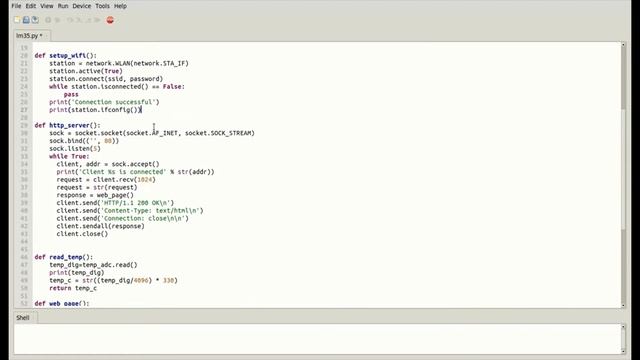Click the editor scrollbar up arrow
640x360 pixels.
623,44
